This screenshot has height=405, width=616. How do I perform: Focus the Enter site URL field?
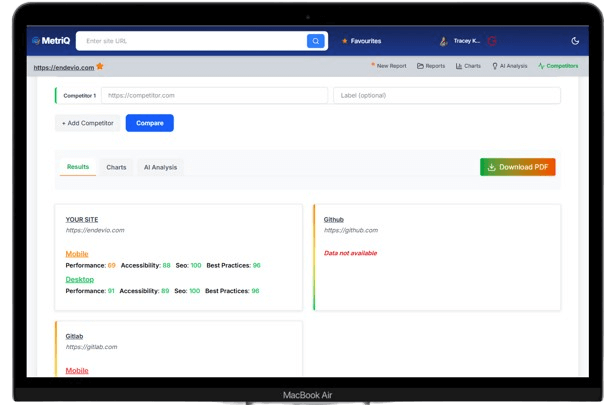coord(192,41)
